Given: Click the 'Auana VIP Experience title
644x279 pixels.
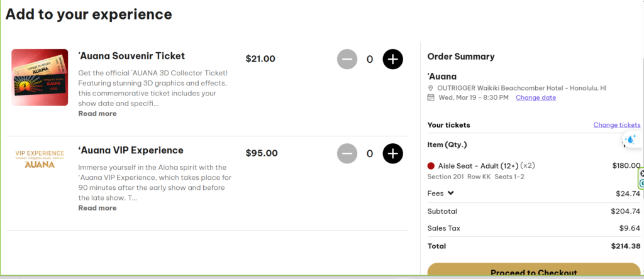Looking at the screenshot, I should [x=131, y=150].
